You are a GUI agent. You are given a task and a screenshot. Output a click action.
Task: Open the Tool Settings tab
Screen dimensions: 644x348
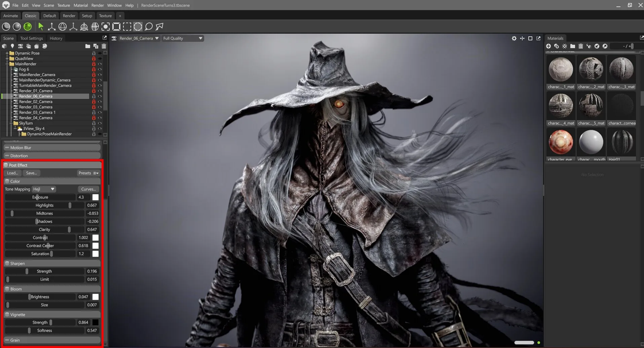[32, 38]
